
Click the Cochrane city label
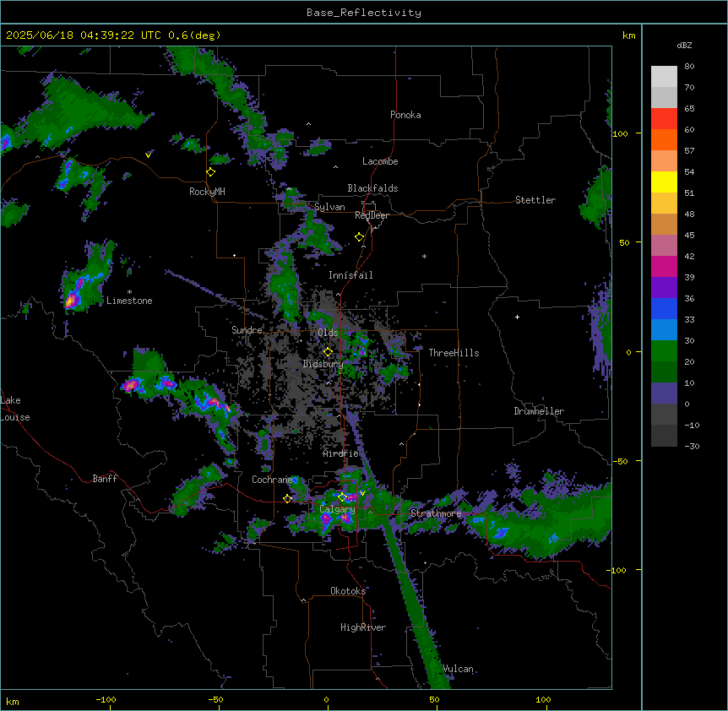pyautogui.click(x=272, y=480)
